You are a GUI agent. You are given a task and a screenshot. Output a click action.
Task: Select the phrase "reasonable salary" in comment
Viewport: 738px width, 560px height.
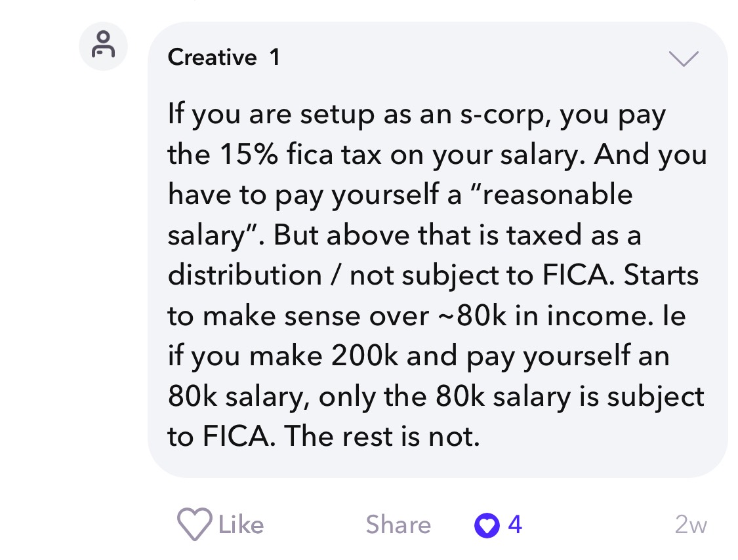tap(400, 214)
